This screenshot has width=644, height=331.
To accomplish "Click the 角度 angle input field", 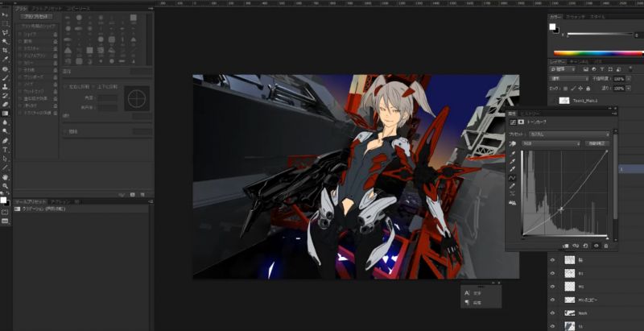I will [108, 98].
